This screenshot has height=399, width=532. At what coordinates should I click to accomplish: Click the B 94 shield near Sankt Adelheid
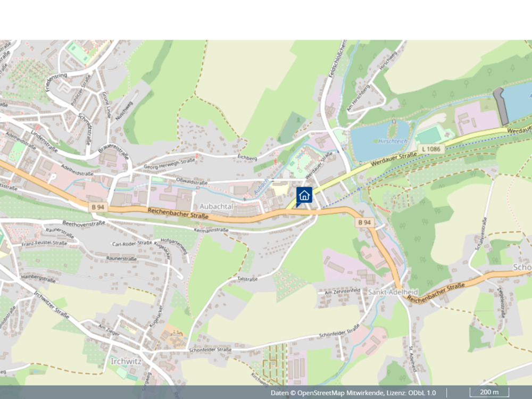pos(364,222)
